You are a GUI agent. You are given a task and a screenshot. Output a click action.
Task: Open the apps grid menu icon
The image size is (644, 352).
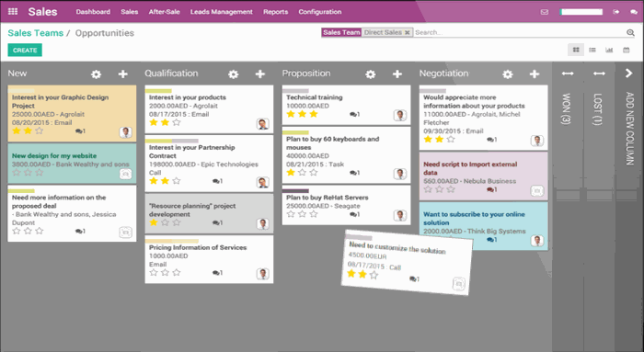click(13, 11)
